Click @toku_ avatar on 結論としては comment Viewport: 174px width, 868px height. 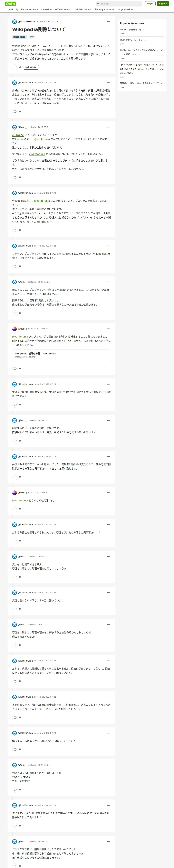point(14,282)
